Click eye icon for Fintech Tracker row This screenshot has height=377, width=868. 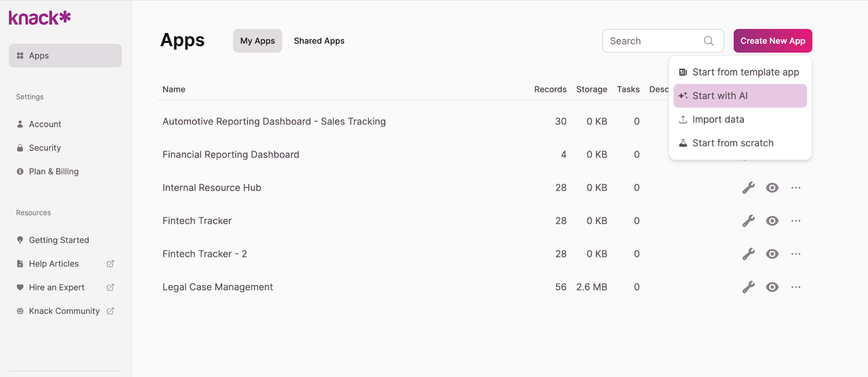click(x=772, y=221)
